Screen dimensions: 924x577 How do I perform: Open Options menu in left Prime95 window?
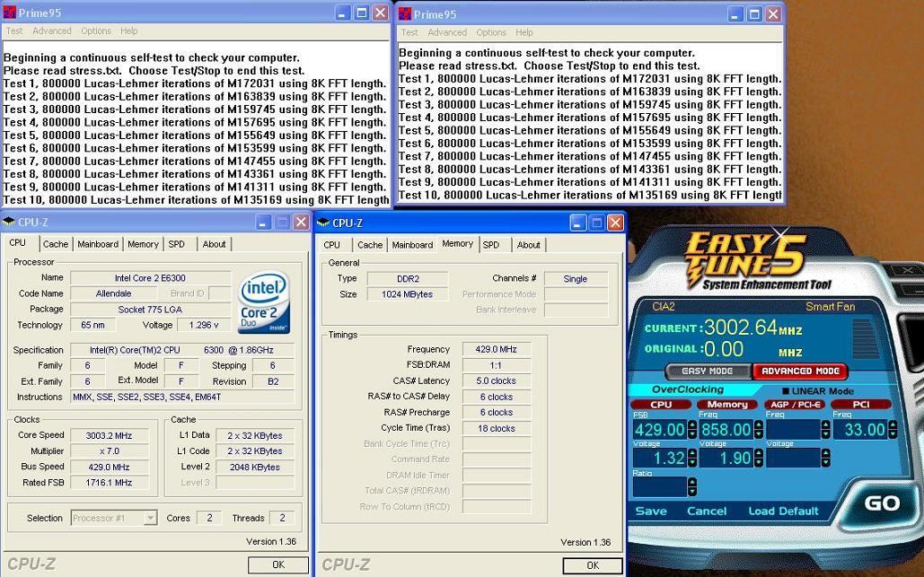(96, 31)
